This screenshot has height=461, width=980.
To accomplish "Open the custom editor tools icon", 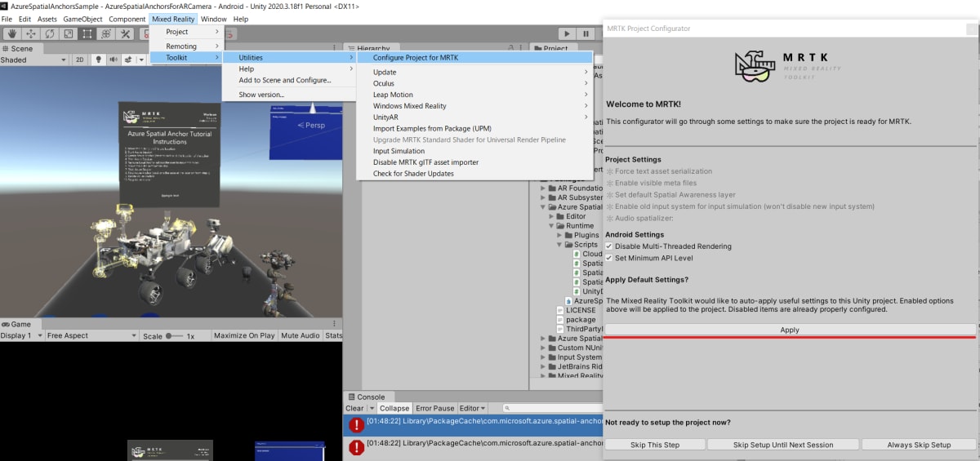I will [125, 33].
